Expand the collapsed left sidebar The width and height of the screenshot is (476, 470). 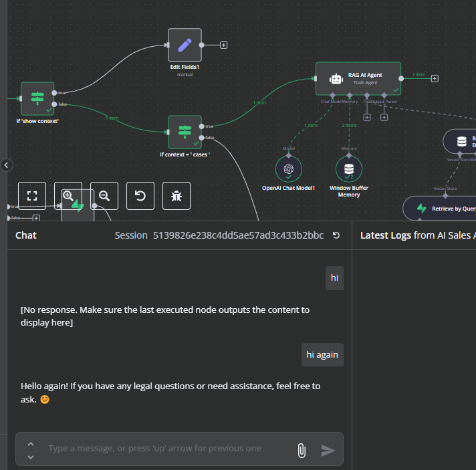tap(7, 165)
